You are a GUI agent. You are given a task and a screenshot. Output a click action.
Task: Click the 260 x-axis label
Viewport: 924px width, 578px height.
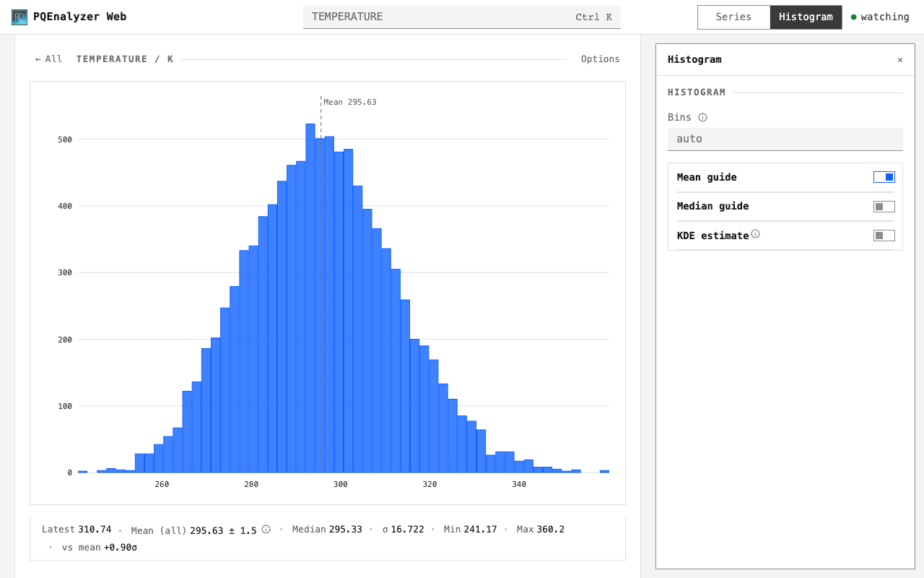tap(162, 484)
